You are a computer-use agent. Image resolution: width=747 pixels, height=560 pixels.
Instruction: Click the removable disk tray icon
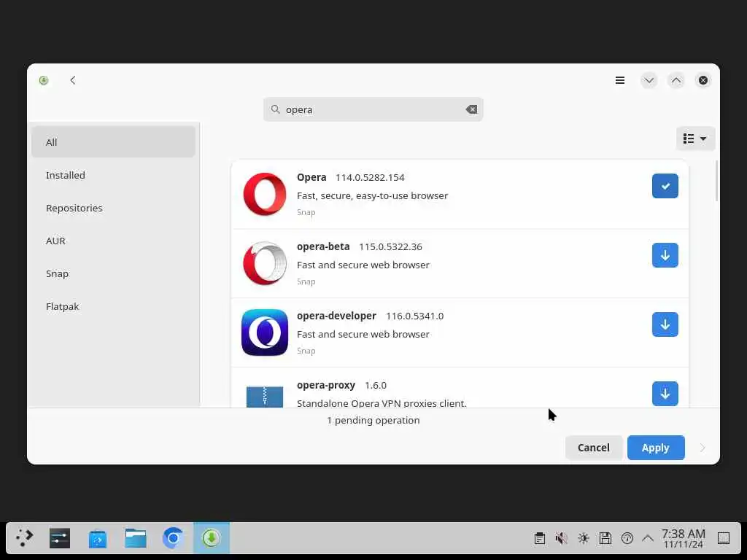pyautogui.click(x=605, y=538)
